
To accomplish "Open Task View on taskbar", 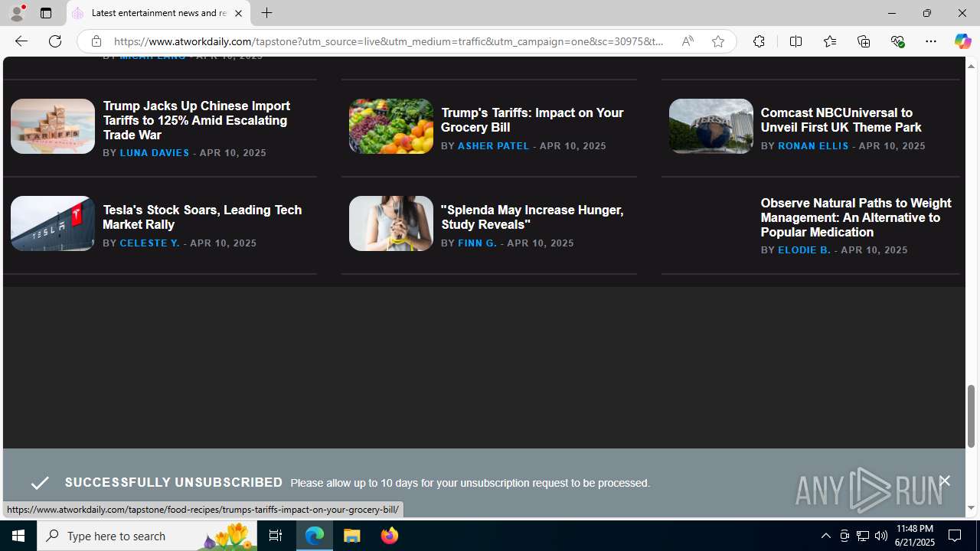I will 275,536.
